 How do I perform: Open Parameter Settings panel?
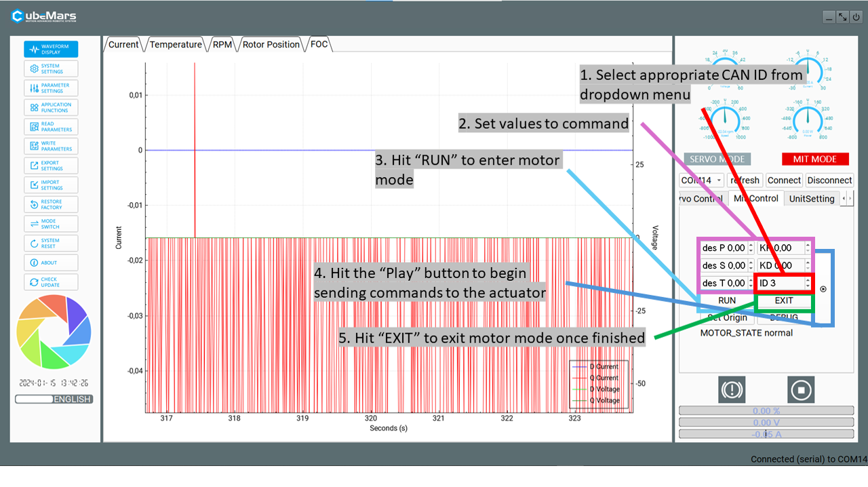(51, 88)
